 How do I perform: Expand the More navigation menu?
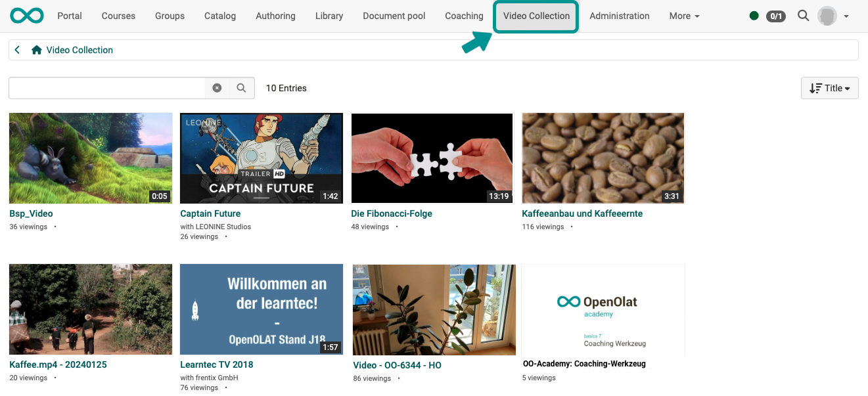[684, 16]
